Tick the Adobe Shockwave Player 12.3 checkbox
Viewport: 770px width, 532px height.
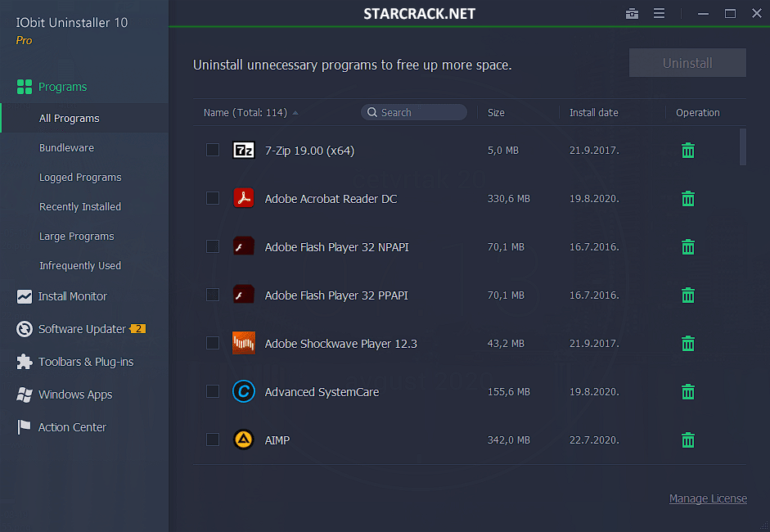(213, 343)
